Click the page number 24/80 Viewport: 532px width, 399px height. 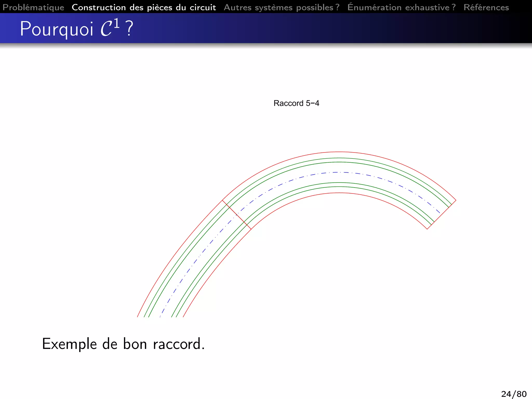click(514, 394)
